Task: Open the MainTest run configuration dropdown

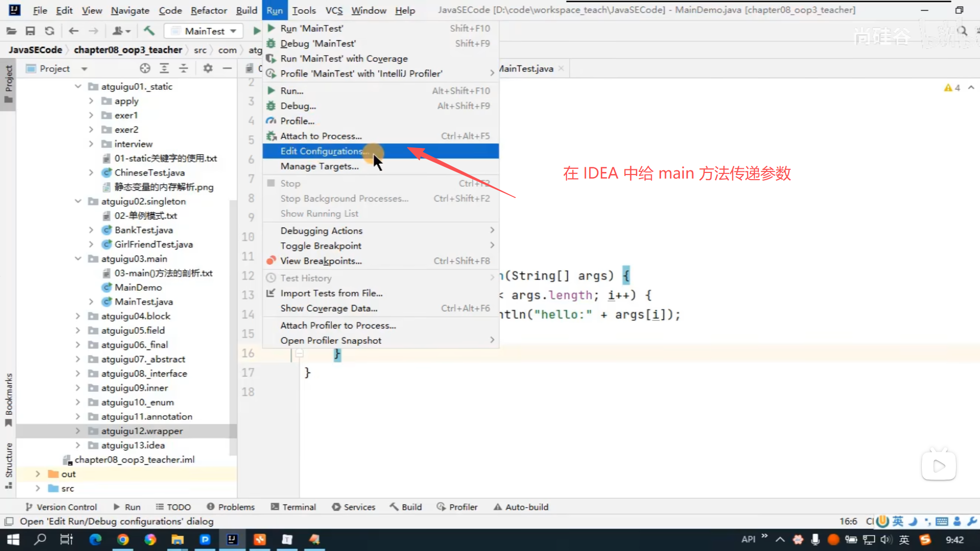Action: pos(204,31)
